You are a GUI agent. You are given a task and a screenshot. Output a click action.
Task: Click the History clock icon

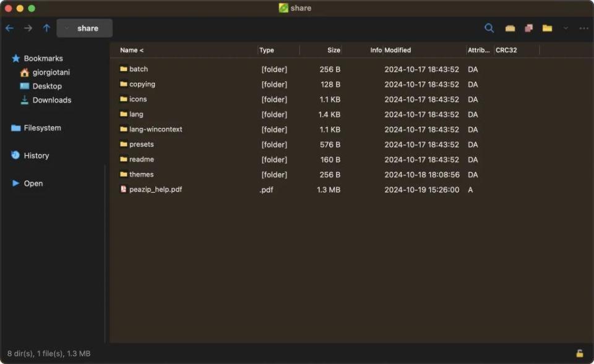point(15,155)
